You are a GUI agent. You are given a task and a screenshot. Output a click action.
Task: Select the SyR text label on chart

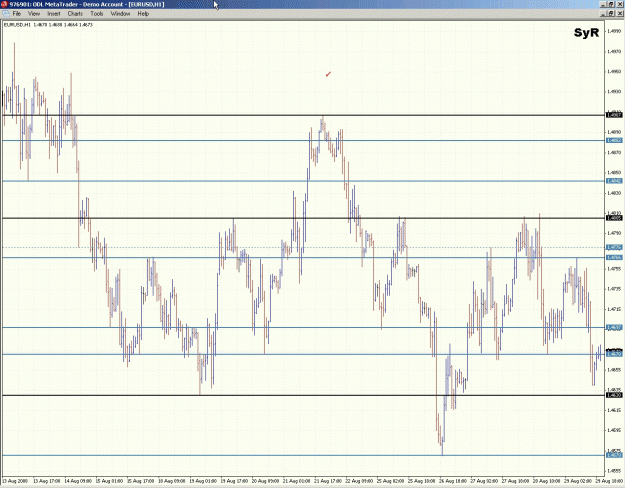(x=586, y=33)
